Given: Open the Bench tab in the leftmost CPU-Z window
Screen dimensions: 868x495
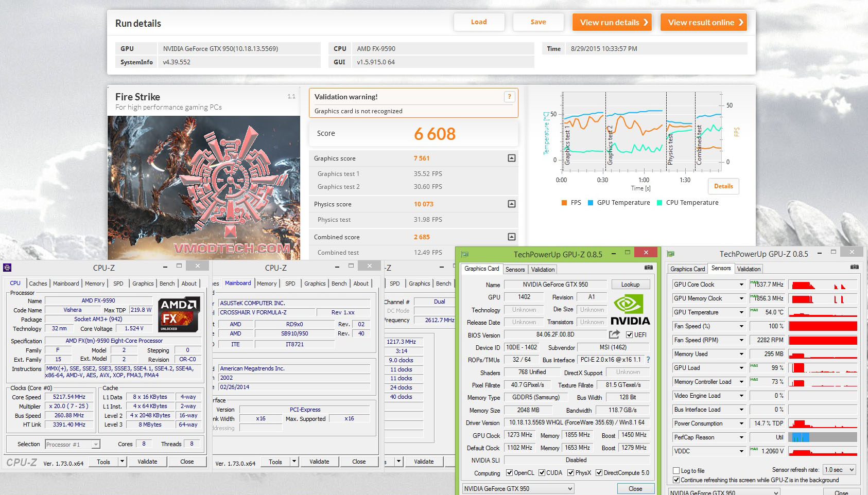Looking at the screenshot, I should tap(167, 284).
